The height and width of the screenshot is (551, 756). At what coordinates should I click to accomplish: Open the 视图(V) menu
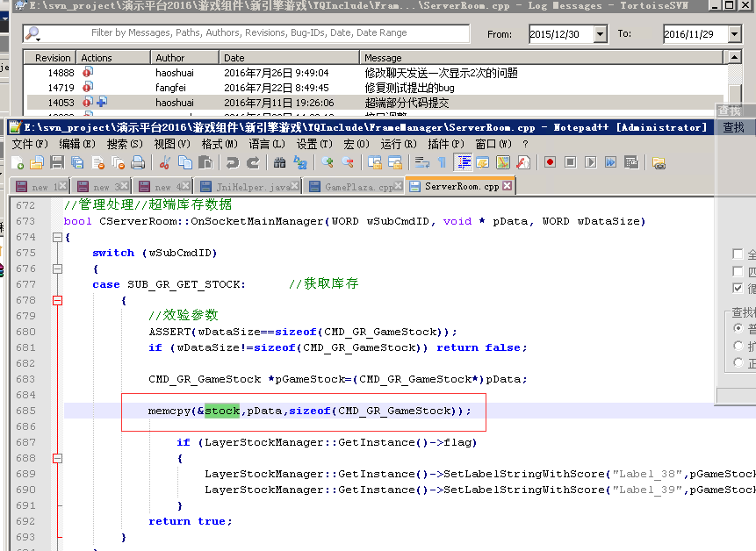[172, 144]
